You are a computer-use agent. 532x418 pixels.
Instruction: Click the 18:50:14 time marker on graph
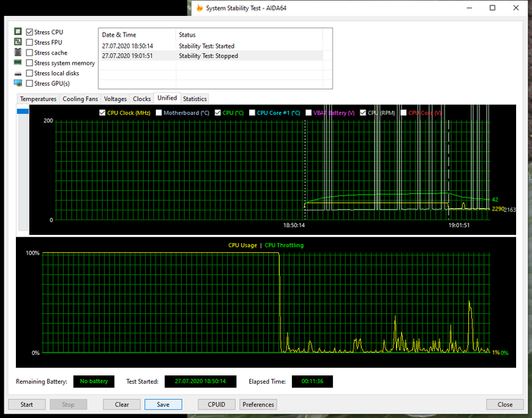[294, 225]
